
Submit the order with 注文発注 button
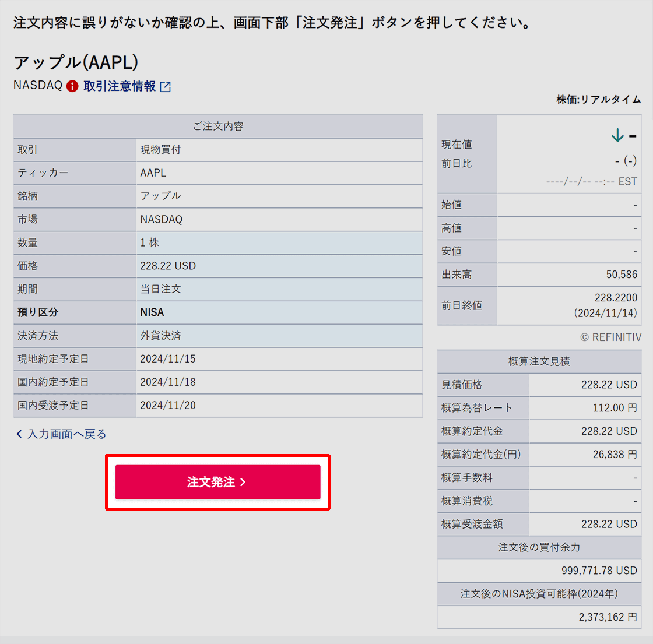(218, 482)
